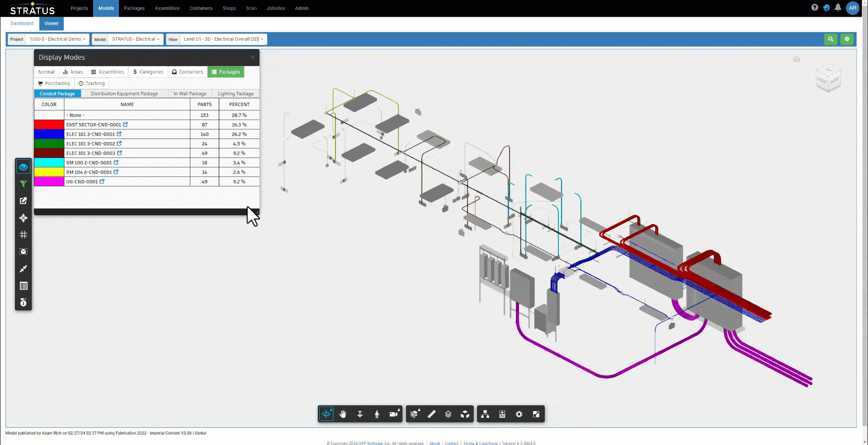Change the View dropdown to a different level
868x445 pixels.
coord(223,39)
